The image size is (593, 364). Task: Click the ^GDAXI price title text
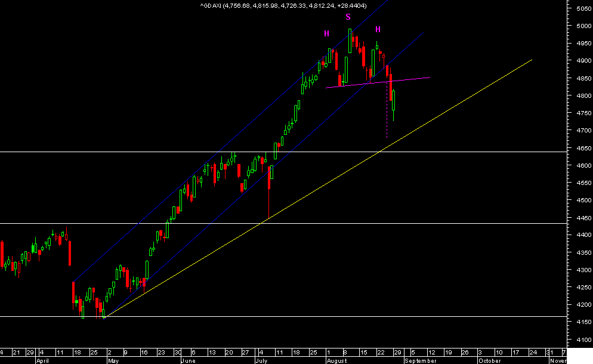click(283, 6)
